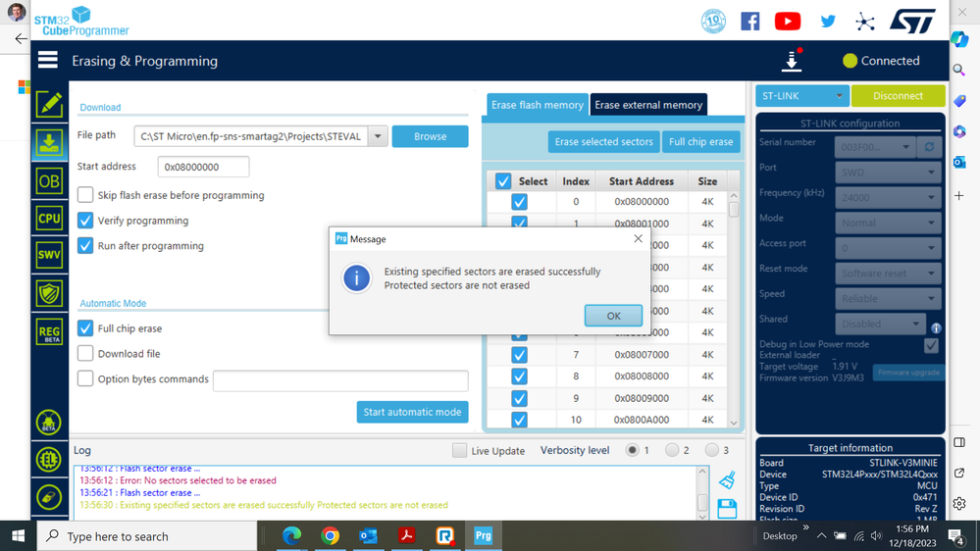Click the Windows search box
This screenshot has height=551, width=980.
(x=147, y=536)
